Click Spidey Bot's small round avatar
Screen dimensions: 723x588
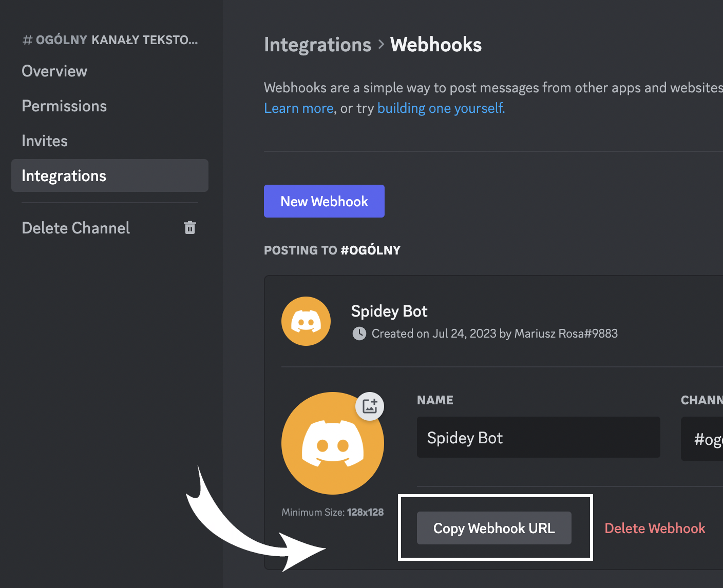(306, 321)
